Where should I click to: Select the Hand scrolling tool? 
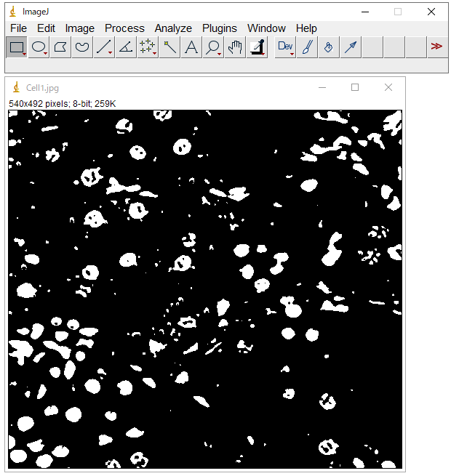point(234,47)
